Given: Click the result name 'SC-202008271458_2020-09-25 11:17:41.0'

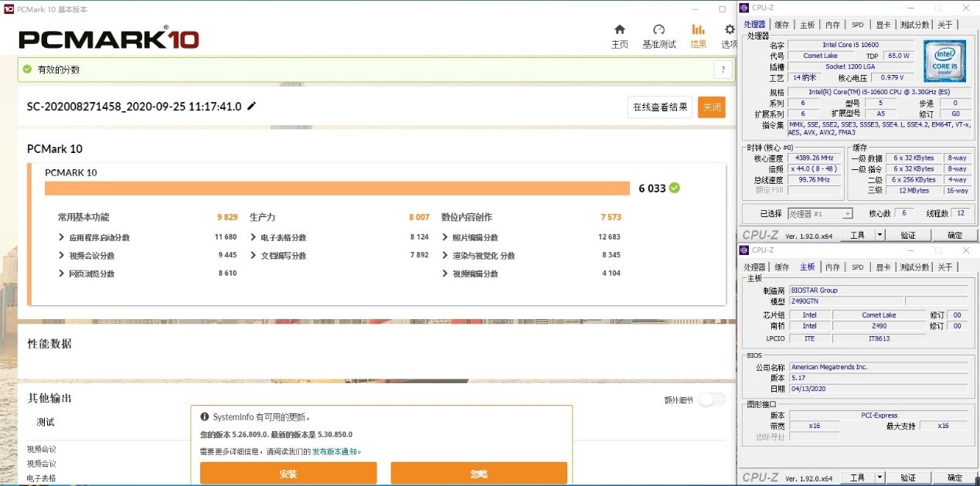Looking at the screenshot, I should pos(134,107).
